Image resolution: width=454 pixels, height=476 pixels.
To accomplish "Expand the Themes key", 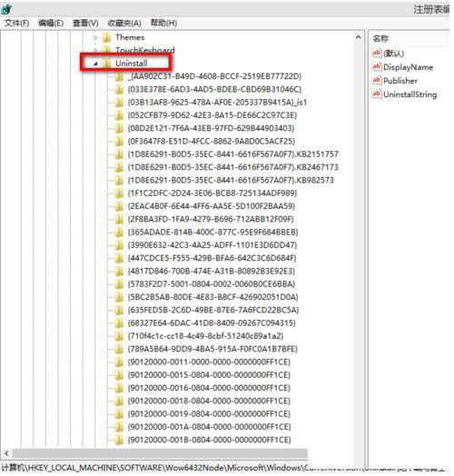I will pyautogui.click(x=95, y=37).
